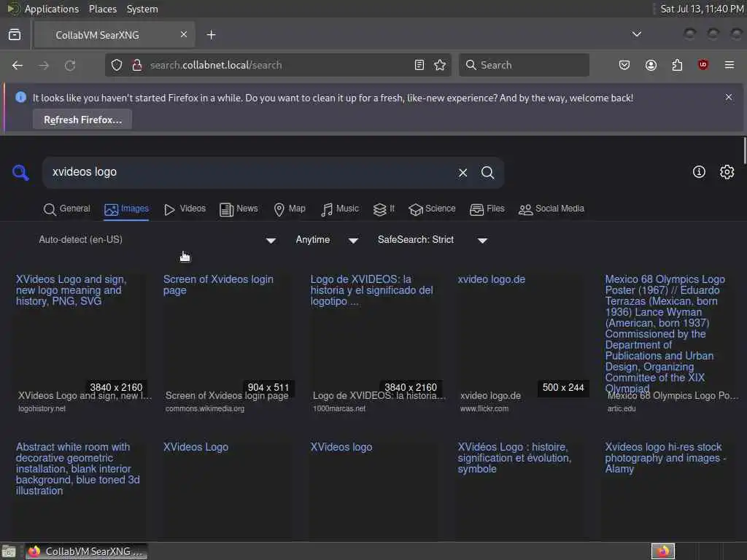Open the Auto-detect (en-US) language dropdown
This screenshot has height=560, width=747.
click(x=158, y=240)
